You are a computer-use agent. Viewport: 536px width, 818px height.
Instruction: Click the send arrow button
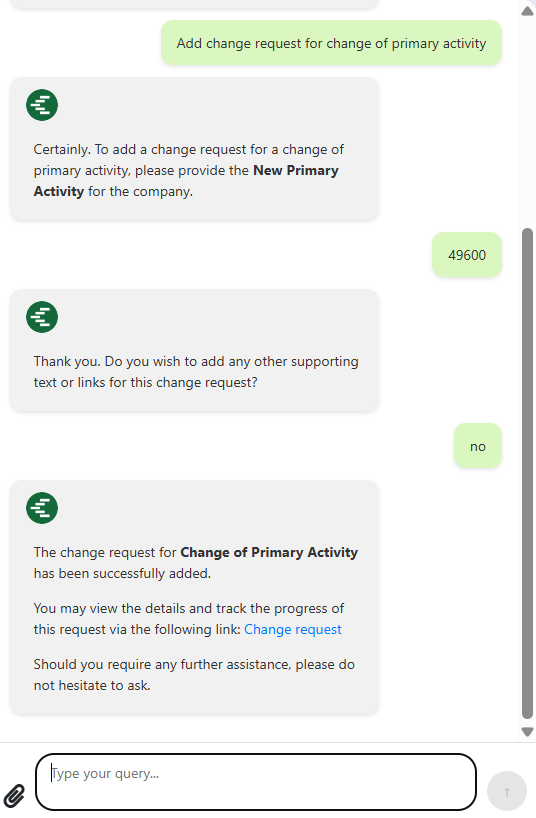pos(506,791)
